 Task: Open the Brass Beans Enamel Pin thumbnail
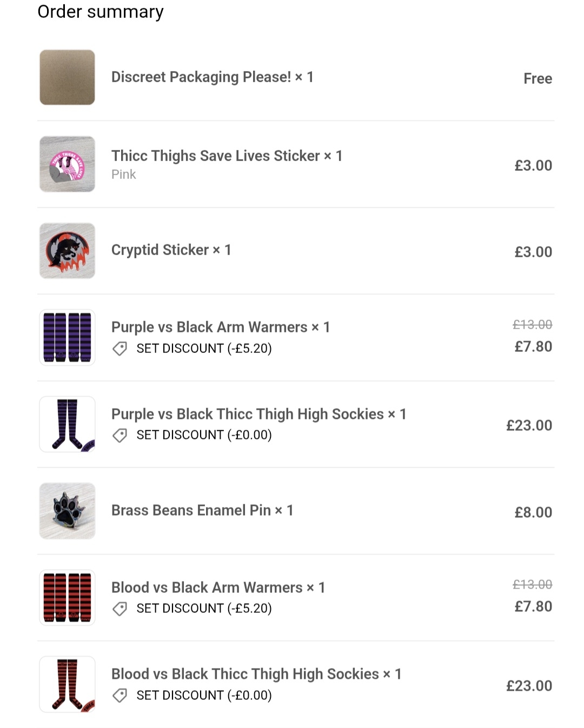(67, 511)
